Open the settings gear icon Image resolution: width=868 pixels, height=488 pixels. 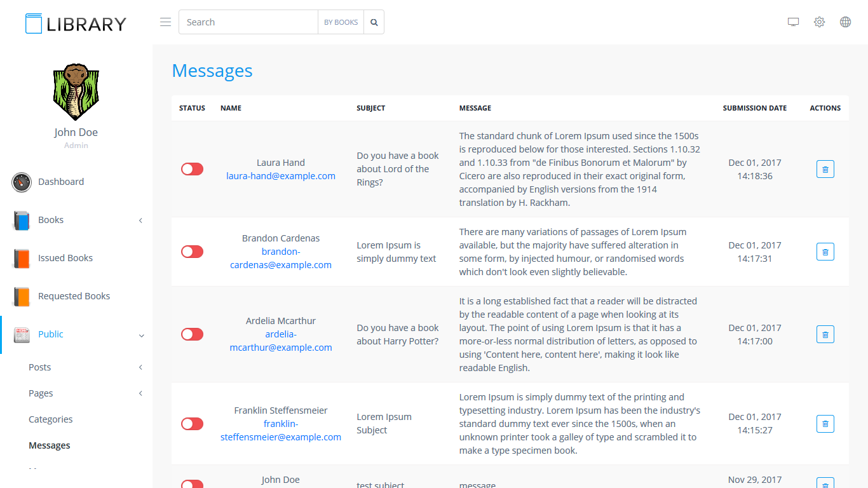(x=819, y=22)
